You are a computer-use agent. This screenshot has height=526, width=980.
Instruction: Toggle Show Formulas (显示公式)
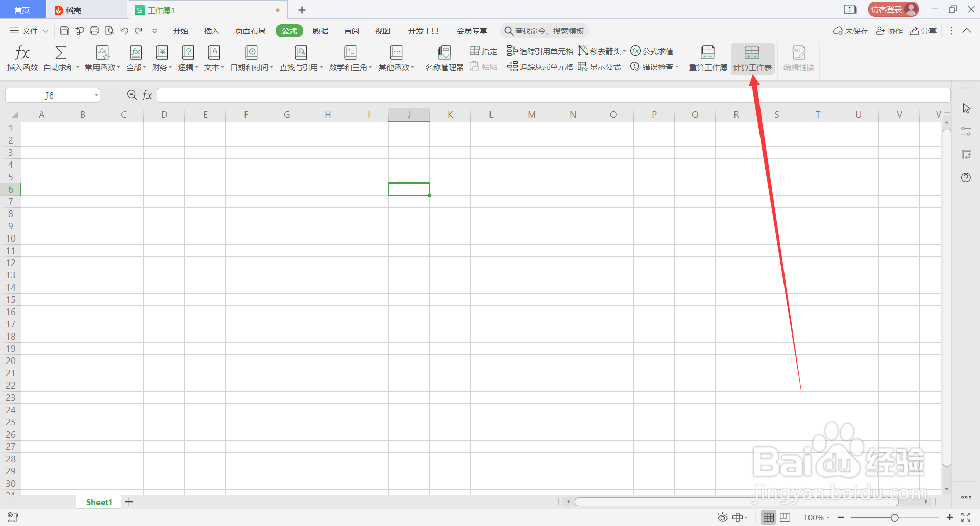[599, 67]
